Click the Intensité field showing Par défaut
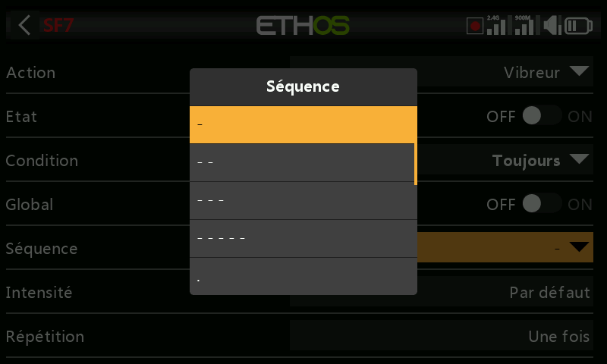Viewport: 607px width, 364px height. tap(442, 291)
